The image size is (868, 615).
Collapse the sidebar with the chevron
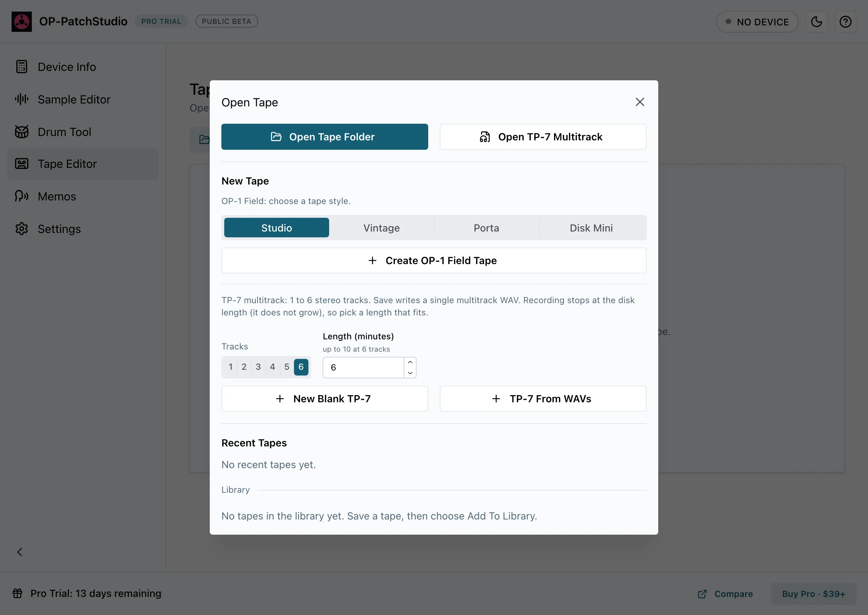pos(20,552)
